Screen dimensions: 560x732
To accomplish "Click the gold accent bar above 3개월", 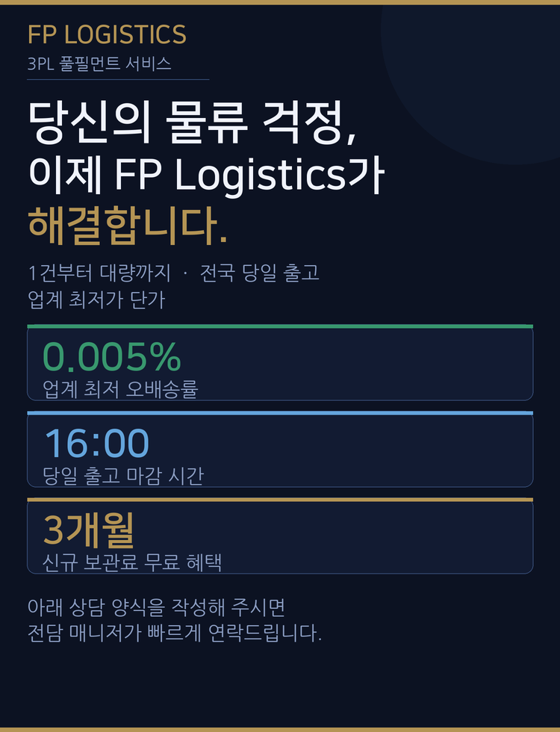I will (280, 499).
